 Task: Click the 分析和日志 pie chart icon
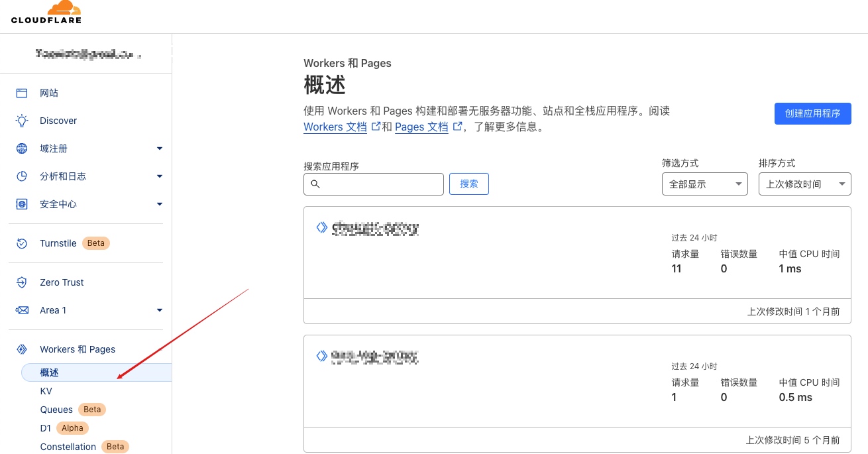[22, 176]
